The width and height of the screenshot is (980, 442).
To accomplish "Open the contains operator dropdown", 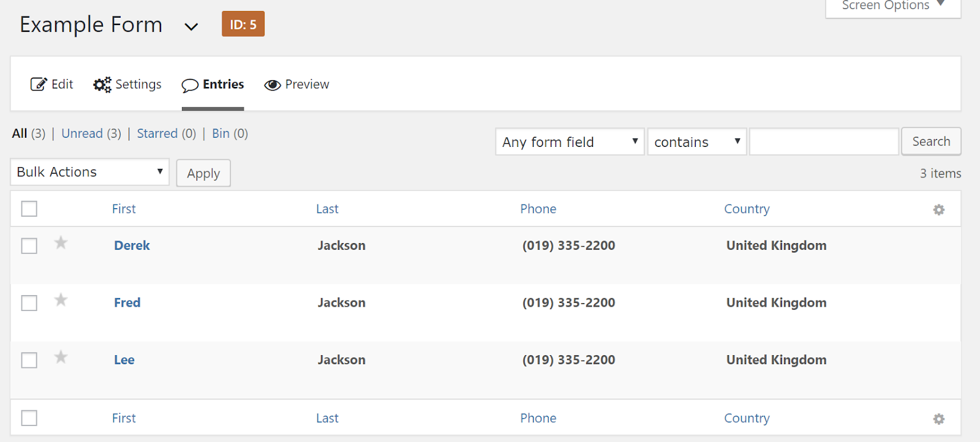I will [696, 142].
